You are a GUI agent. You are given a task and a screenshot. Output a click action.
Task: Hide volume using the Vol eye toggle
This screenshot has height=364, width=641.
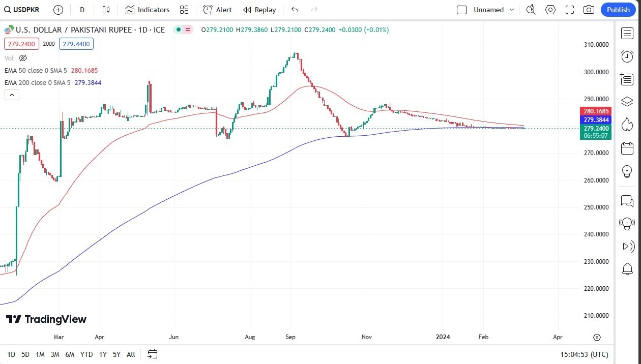[23, 58]
